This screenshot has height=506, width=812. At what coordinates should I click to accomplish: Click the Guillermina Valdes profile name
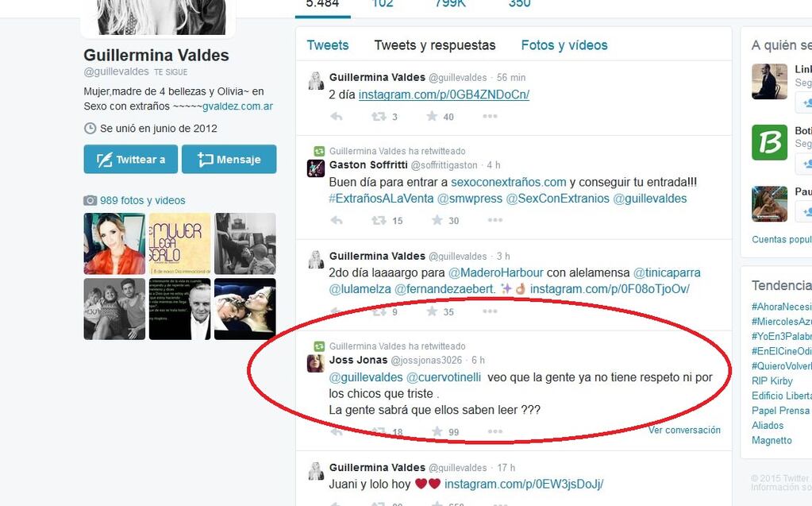(156, 55)
